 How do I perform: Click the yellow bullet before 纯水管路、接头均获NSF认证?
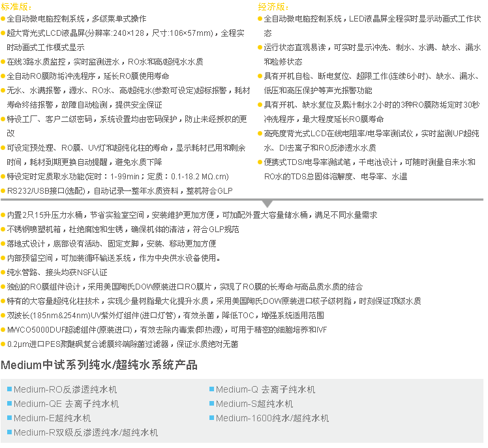tap(3, 273)
